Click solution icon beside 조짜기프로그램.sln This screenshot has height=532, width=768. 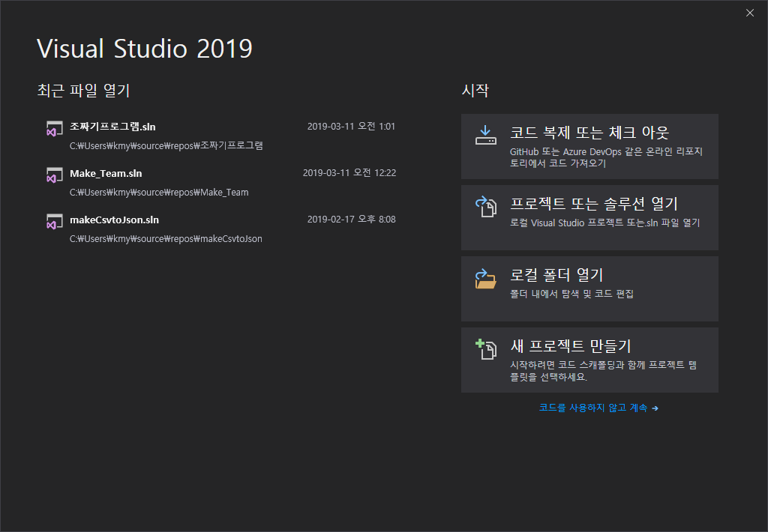(54, 129)
